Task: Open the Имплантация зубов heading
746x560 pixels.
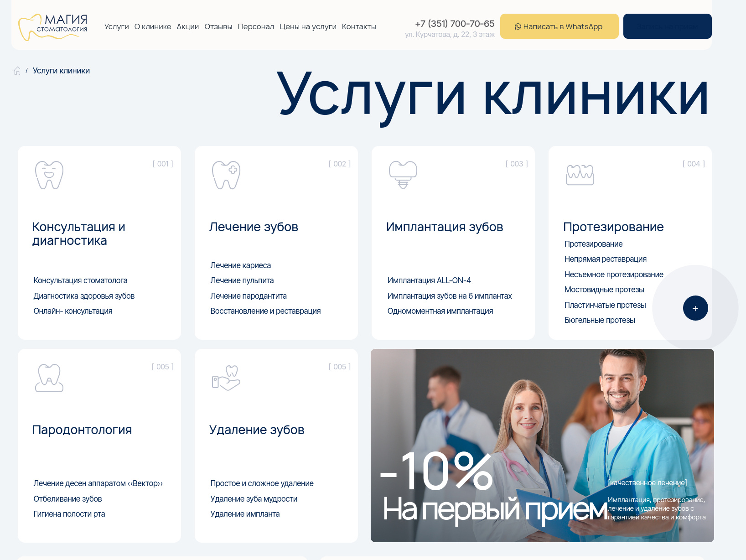Action: pyautogui.click(x=445, y=227)
